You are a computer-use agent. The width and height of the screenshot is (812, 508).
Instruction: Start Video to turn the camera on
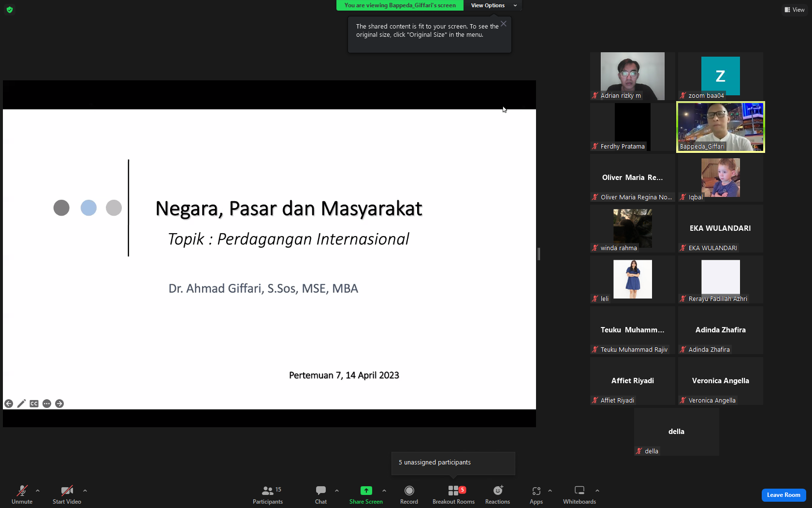[x=67, y=495]
